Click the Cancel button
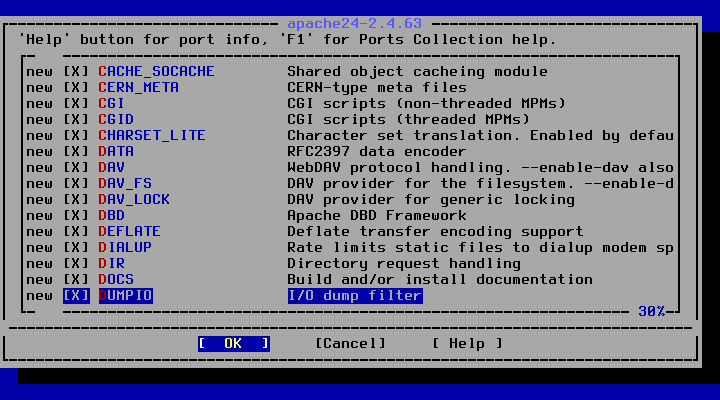Viewport: 720px width, 400px height. 350,344
